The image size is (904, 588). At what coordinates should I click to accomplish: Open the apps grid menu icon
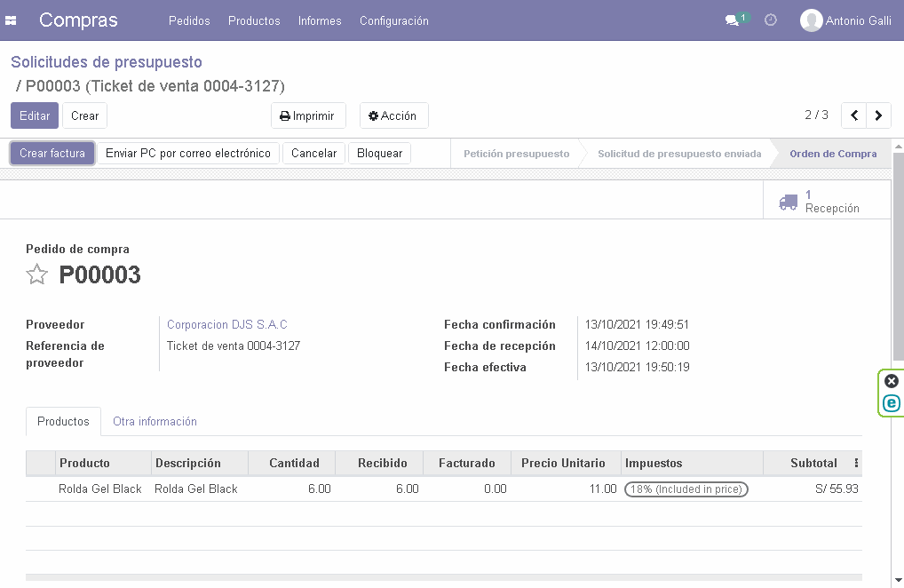tap(11, 20)
